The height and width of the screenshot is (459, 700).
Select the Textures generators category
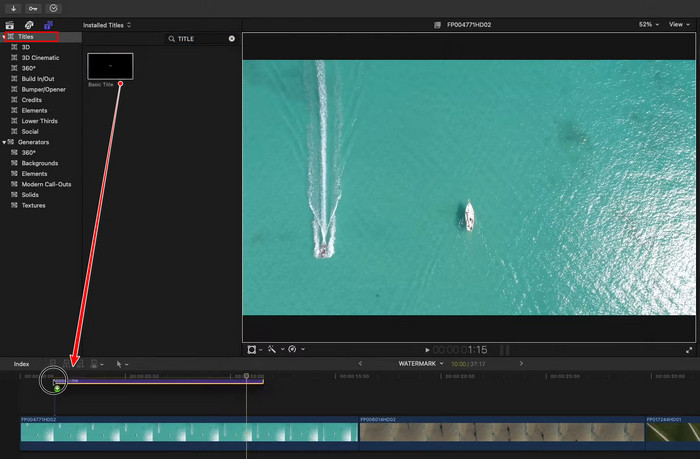pyautogui.click(x=33, y=205)
